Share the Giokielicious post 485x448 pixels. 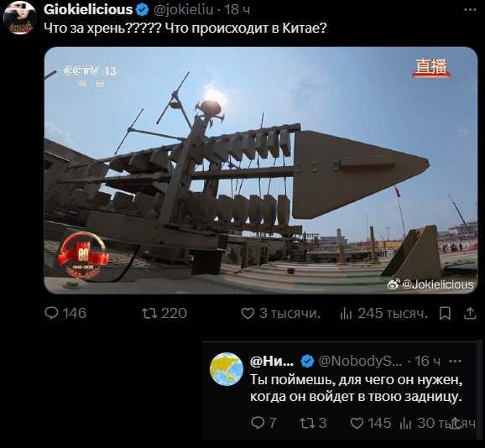[470, 313]
